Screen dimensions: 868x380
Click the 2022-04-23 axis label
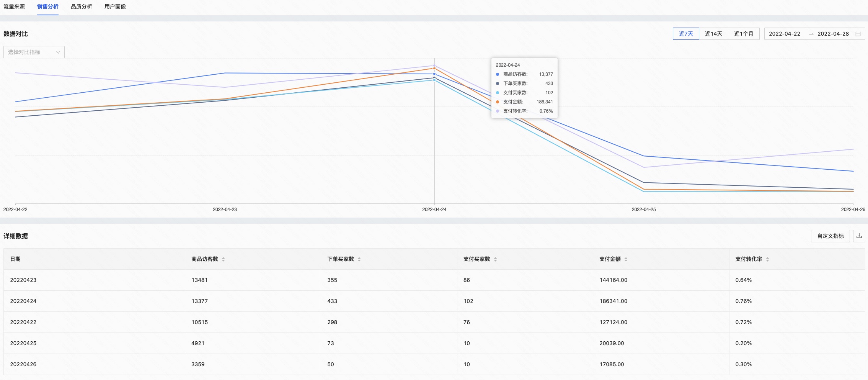(225, 210)
